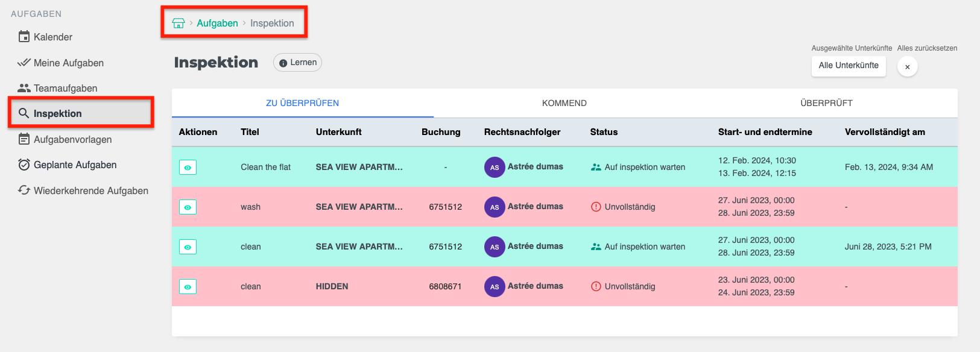Click the Auf inspektion warten icon for Clean the flat
Viewport: 980px width, 352px height.
point(596,168)
